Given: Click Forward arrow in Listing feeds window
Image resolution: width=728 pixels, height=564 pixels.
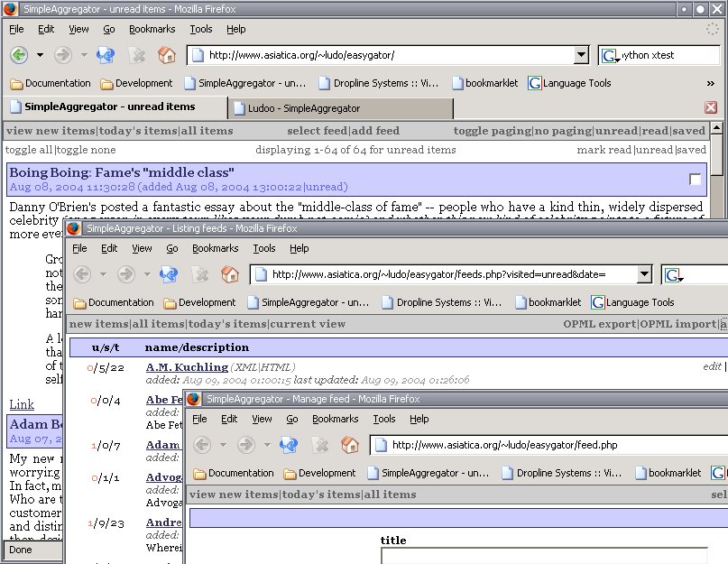Looking at the screenshot, I should tap(125, 274).
